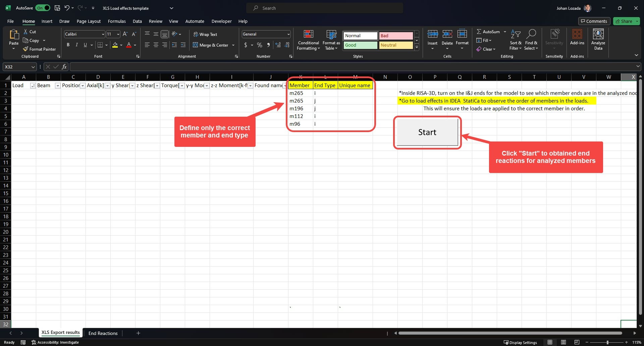644x346 pixels.
Task: Turn off the AutoSave switch
Action: [43, 8]
